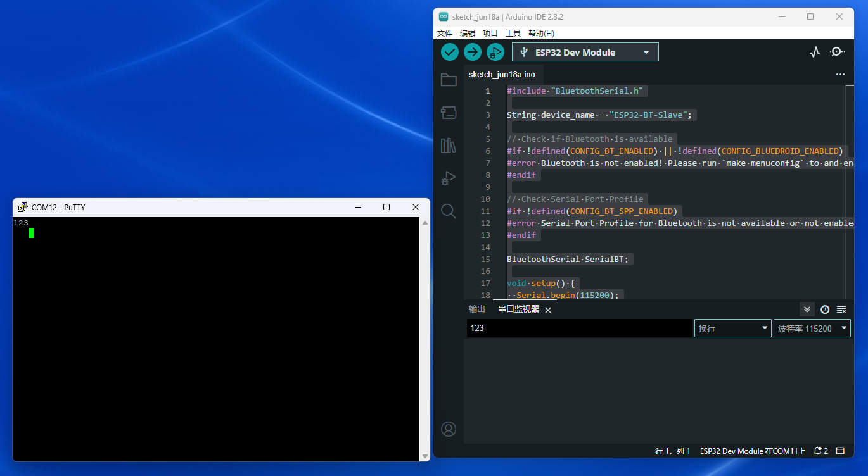Image resolution: width=868 pixels, height=476 pixels.
Task: Click cursor position 行 1, 列 1
Action: tap(672, 451)
